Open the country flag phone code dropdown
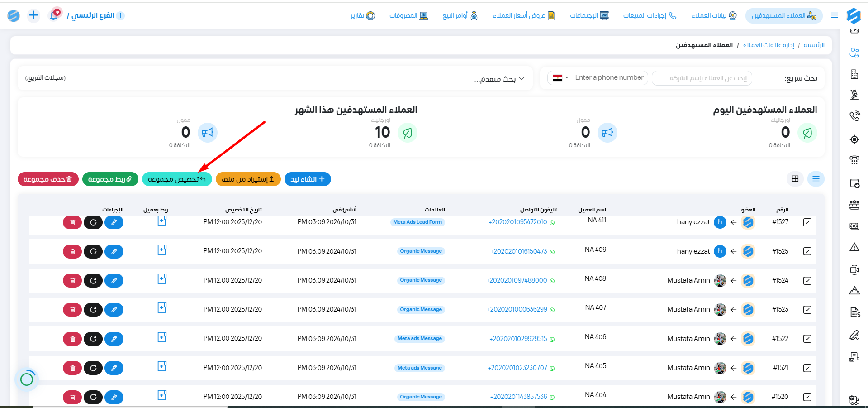Viewport: 868px width, 408px height. tap(560, 78)
